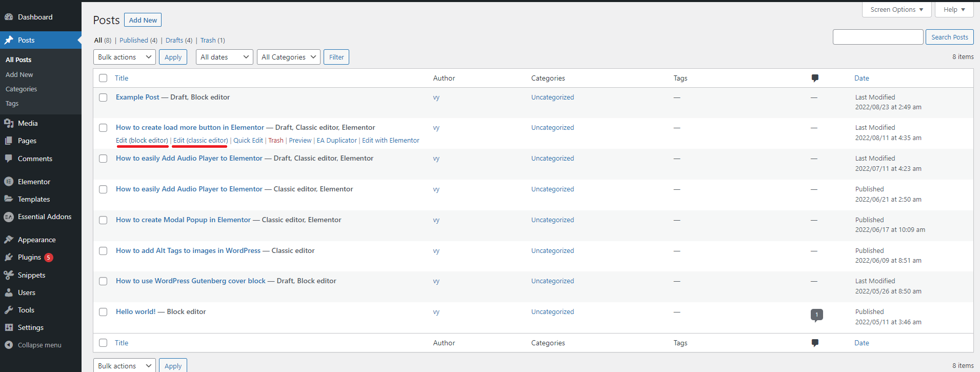Click Edit (block editor) link
Viewport: 980px width, 372px height.
coord(142,140)
